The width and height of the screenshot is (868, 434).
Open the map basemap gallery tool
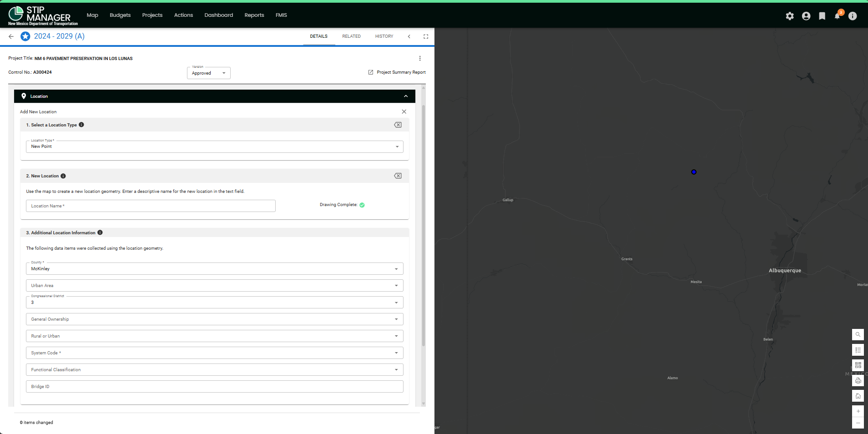coord(858,365)
